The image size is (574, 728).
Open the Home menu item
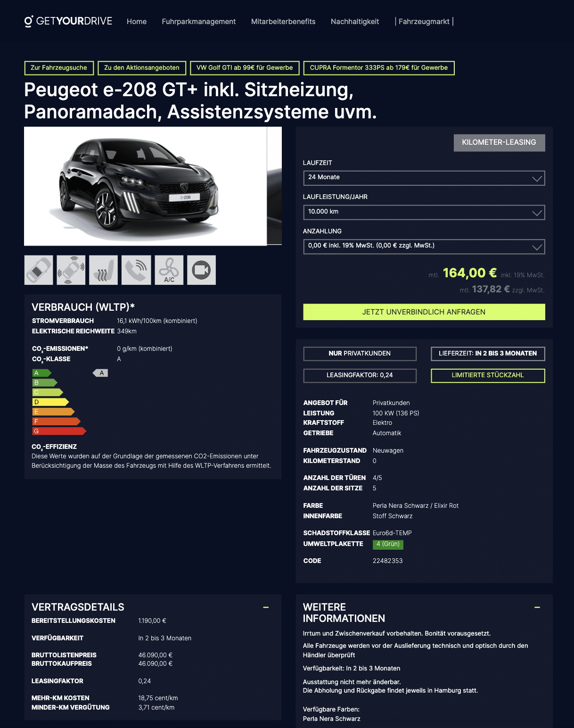point(137,22)
